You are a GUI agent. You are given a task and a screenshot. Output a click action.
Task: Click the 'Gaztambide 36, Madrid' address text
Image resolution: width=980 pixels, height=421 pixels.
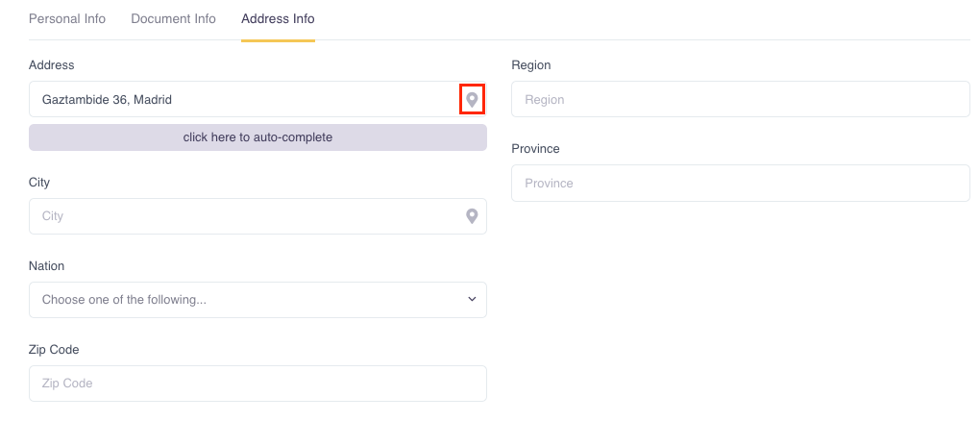(107, 99)
